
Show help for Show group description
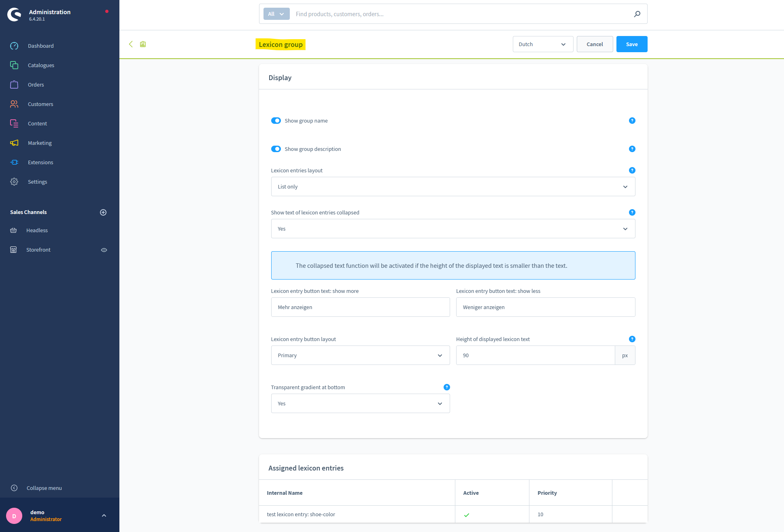[632, 149]
